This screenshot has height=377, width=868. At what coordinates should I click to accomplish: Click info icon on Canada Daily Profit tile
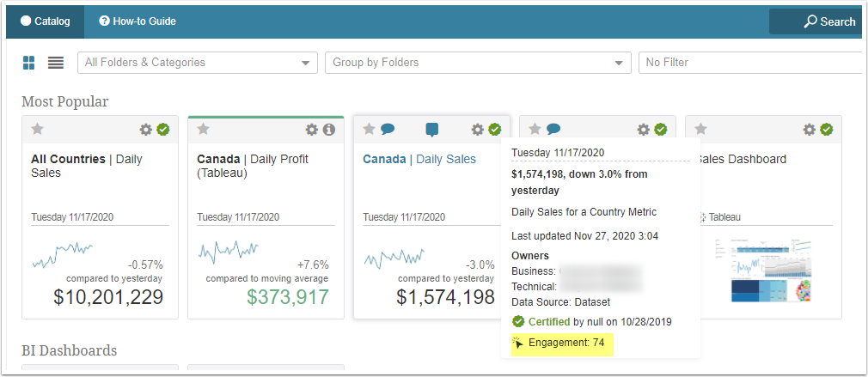click(x=328, y=130)
